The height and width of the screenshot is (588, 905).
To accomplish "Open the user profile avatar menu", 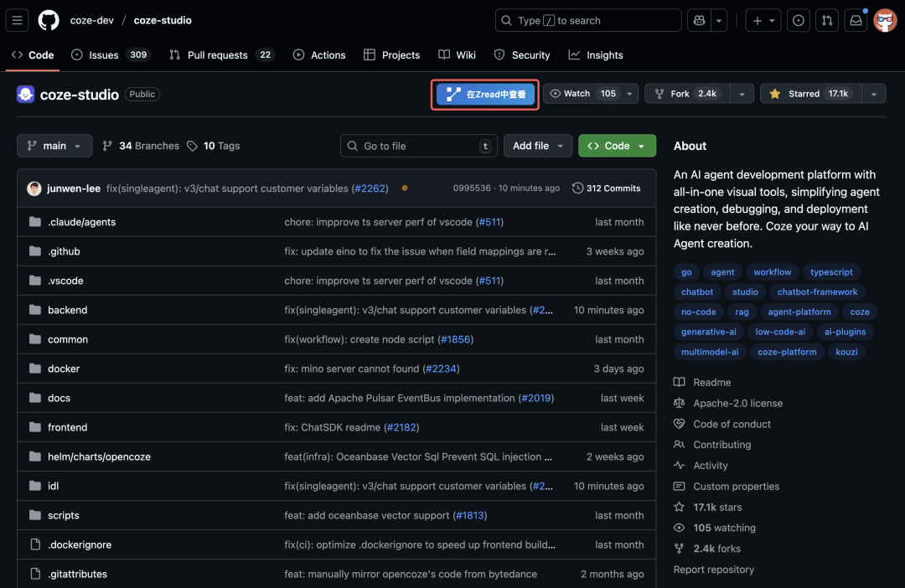I will click(885, 20).
